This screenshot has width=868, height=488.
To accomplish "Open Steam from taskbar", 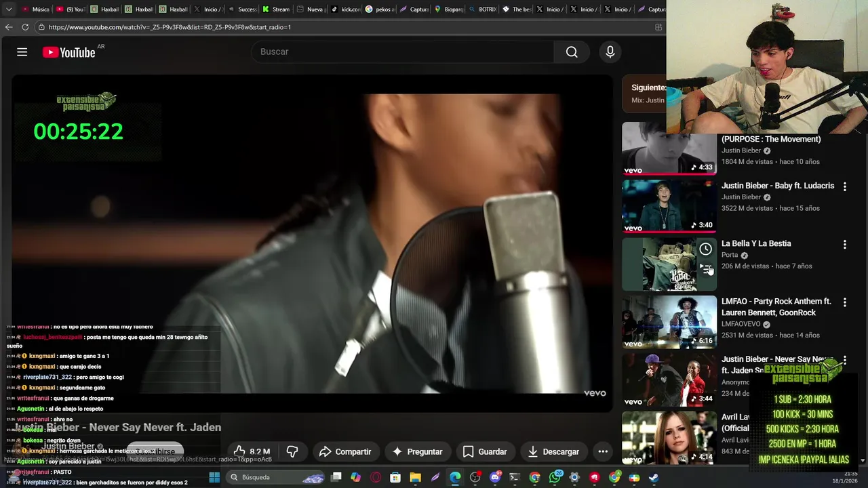I will point(654,477).
